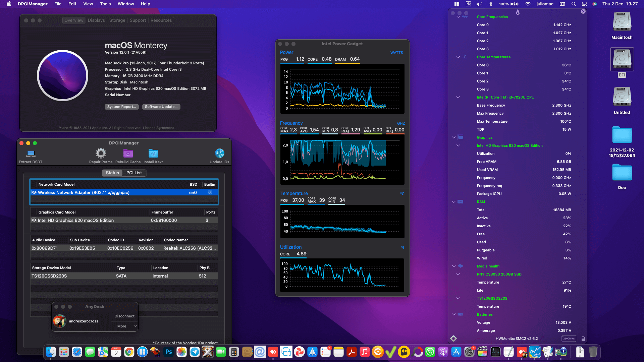644x362 pixels.
Task: Switch DPCIManager to Status view
Action: 112,173
